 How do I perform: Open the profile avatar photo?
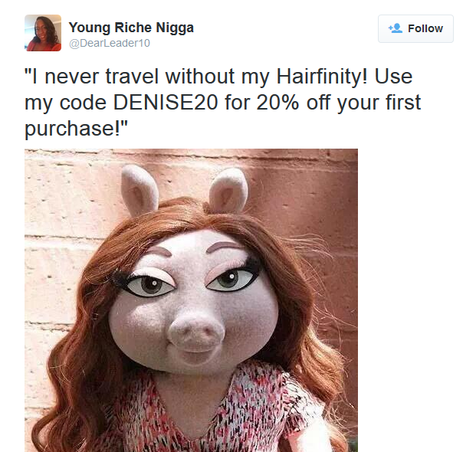coord(43,33)
